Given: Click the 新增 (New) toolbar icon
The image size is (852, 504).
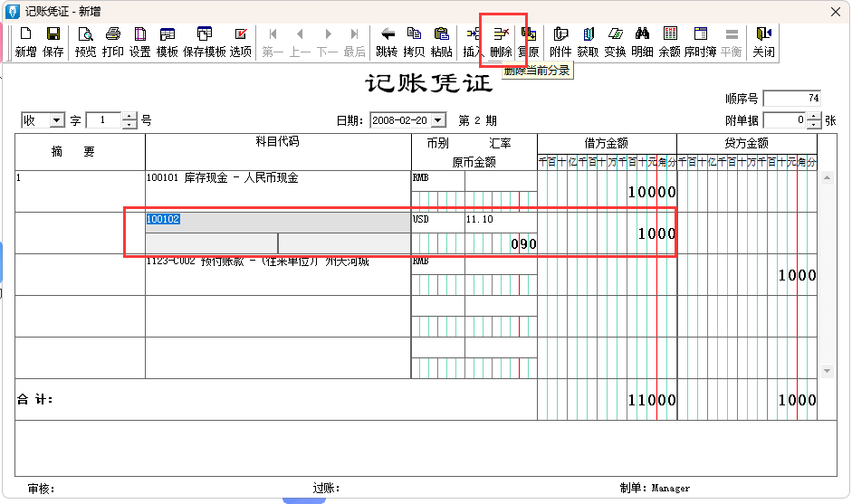Looking at the screenshot, I should [x=26, y=42].
